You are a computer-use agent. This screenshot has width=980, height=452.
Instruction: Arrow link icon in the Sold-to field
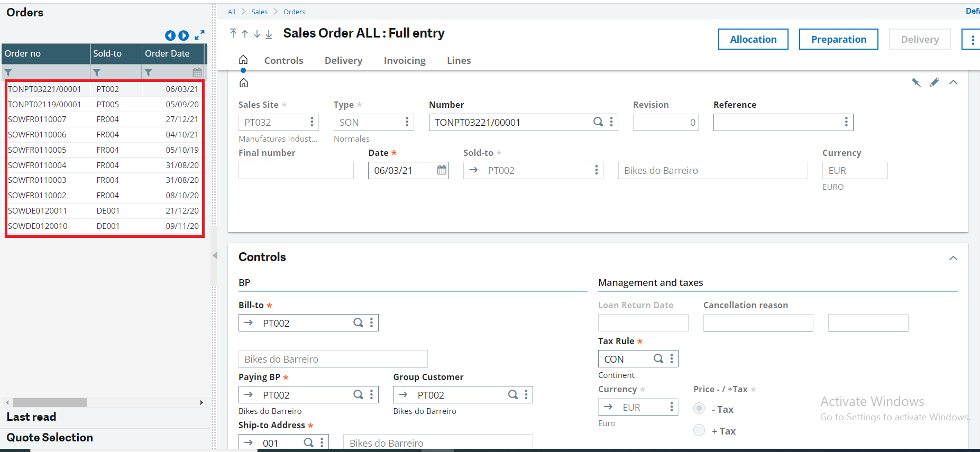(474, 170)
